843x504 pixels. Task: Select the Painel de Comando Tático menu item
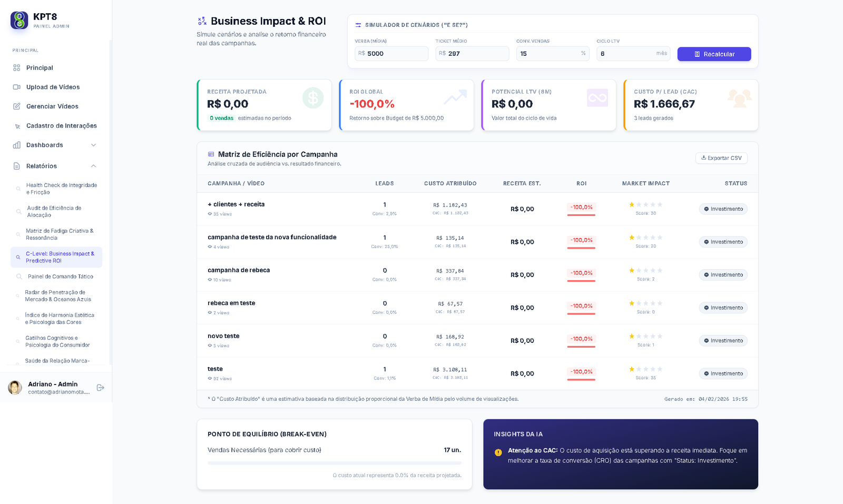point(60,276)
